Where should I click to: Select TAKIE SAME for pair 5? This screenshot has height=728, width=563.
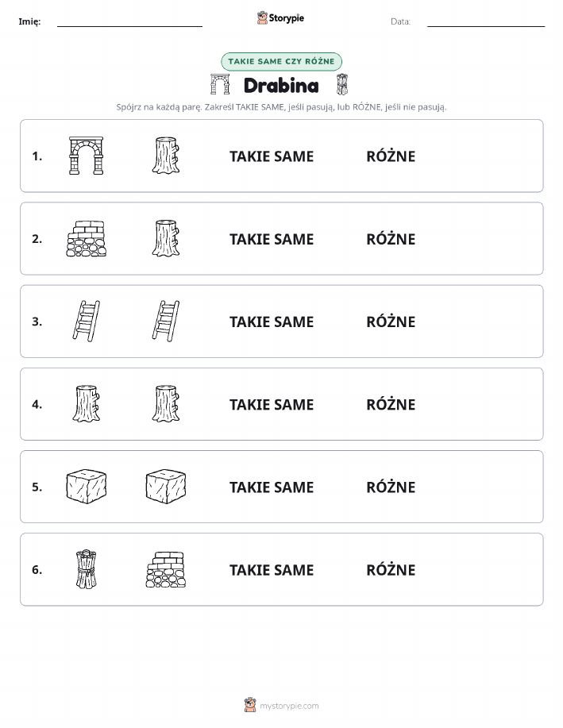(272, 487)
